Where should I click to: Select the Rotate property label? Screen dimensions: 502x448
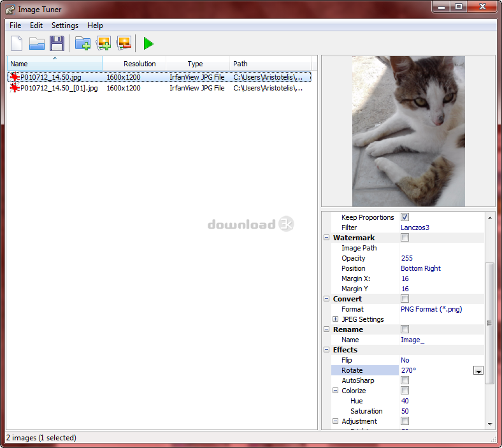point(352,370)
